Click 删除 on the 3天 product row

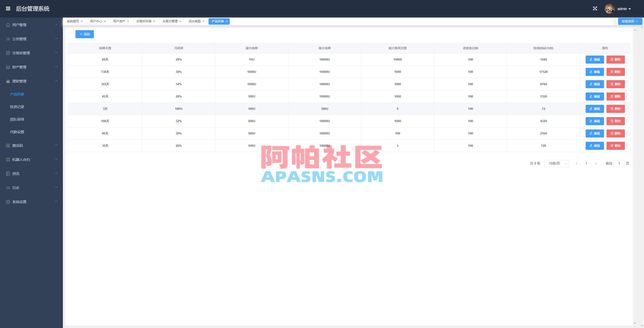(615, 109)
